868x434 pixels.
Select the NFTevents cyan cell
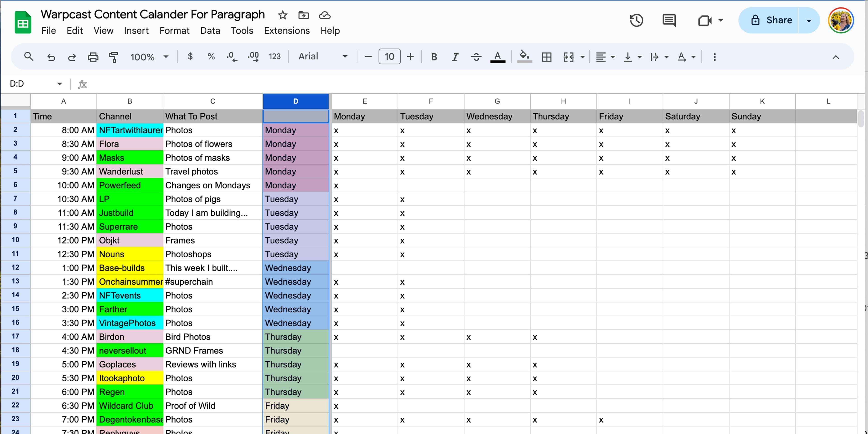130,295
